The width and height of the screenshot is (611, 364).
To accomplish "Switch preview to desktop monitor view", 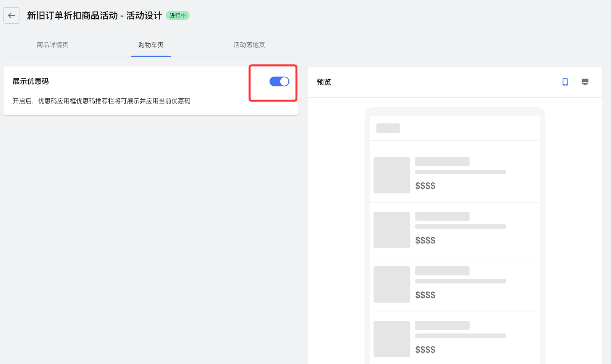I will (585, 82).
